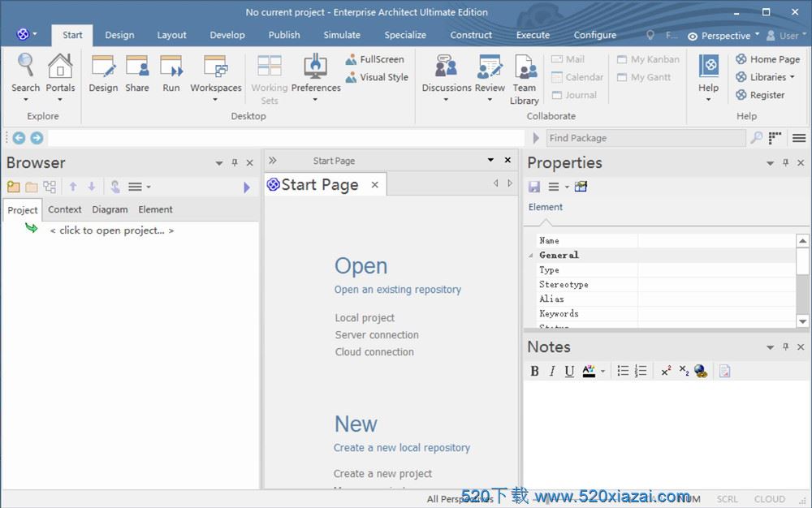Open the Develop ribbon tab
812x508 pixels.
tap(227, 35)
